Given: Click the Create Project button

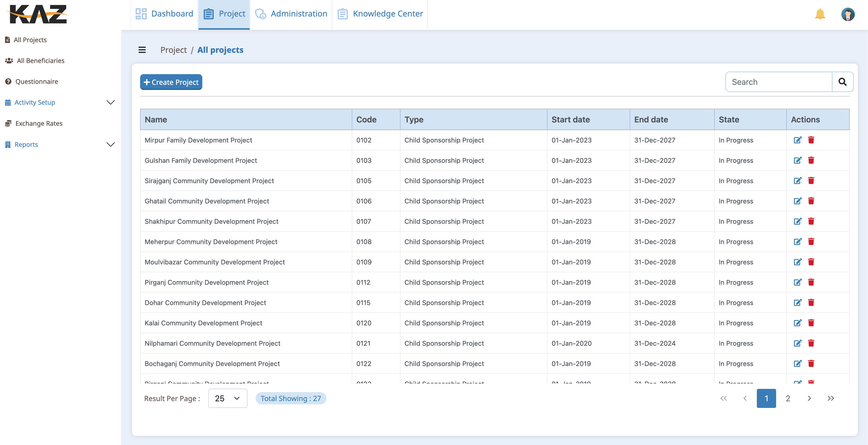Looking at the screenshot, I should [171, 82].
